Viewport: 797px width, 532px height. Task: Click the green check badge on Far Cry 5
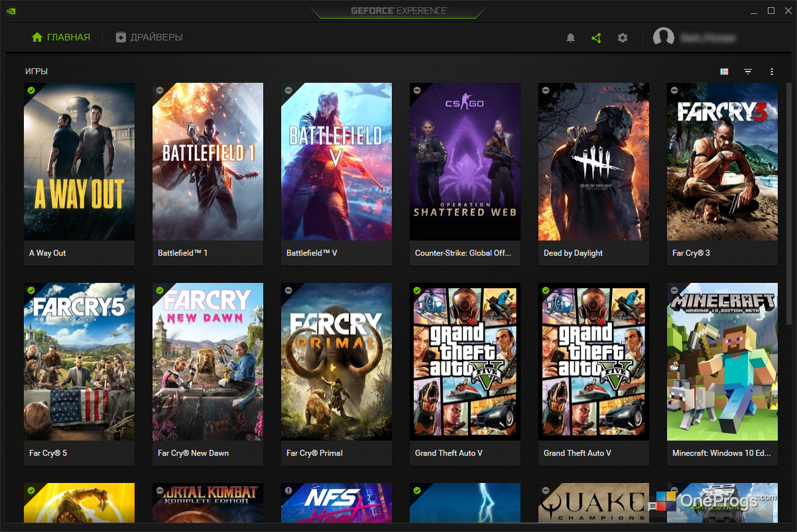click(x=31, y=290)
